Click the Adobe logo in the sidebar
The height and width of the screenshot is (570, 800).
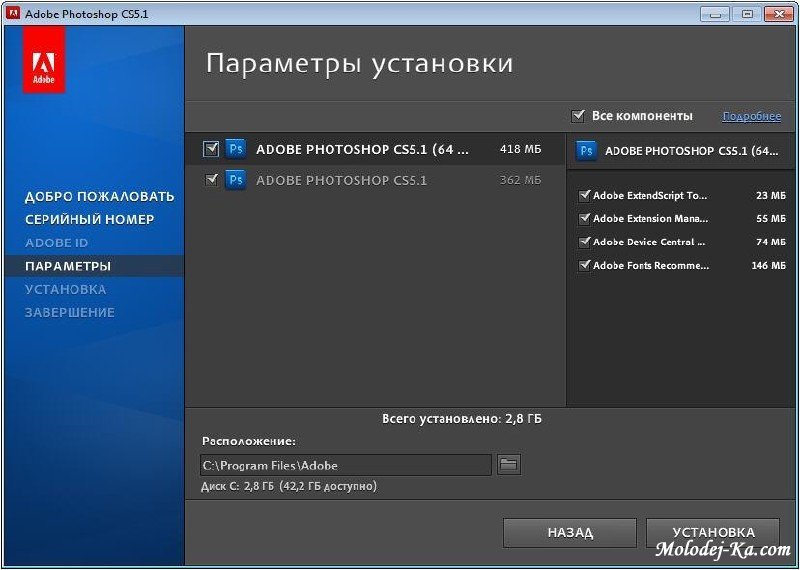point(44,60)
